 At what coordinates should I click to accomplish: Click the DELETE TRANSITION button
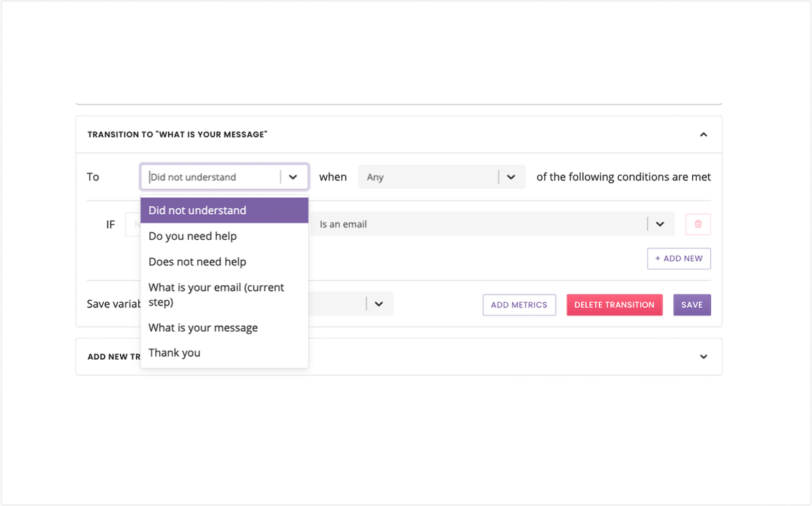[x=614, y=305]
